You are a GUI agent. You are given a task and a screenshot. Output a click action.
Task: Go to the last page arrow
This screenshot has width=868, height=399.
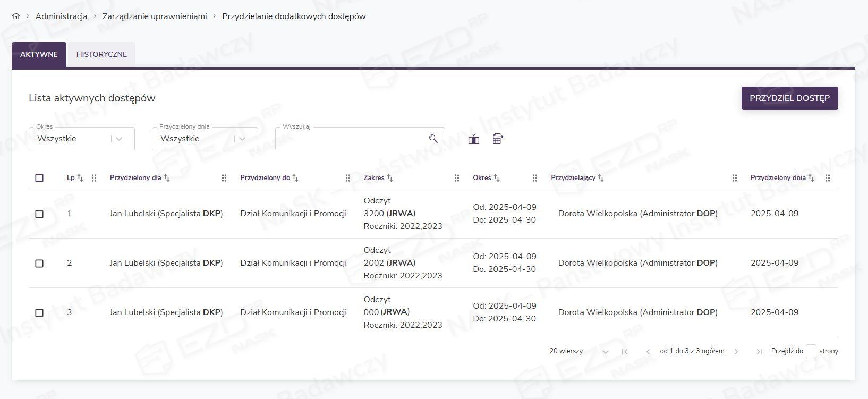[759, 351]
